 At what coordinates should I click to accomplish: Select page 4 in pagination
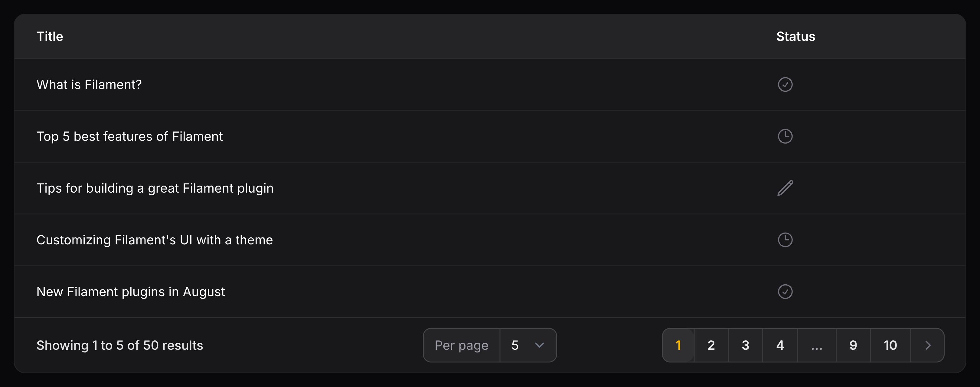780,345
